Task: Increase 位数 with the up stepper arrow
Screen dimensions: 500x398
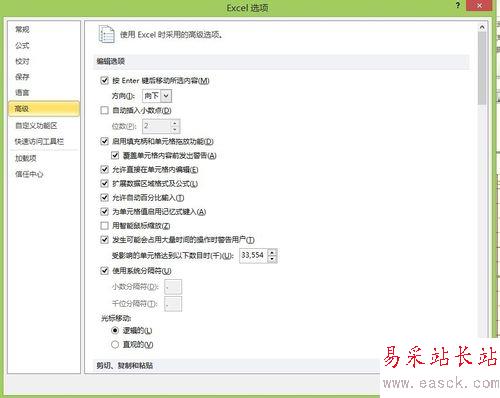Action: click(175, 123)
